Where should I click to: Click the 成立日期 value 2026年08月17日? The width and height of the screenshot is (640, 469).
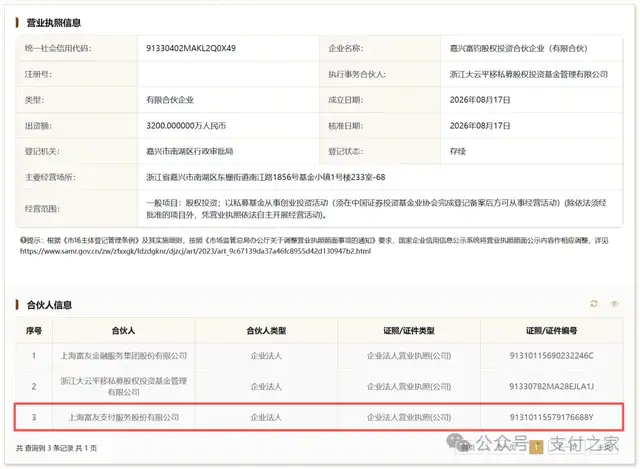coord(480,100)
